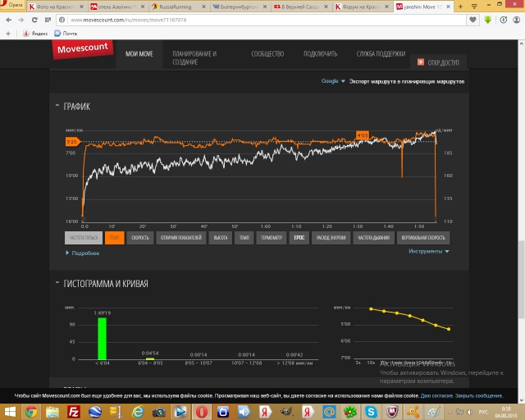The width and height of the screenshot is (525, 420).
Task: Click the address bar URL field
Action: pyautogui.click(x=261, y=20)
